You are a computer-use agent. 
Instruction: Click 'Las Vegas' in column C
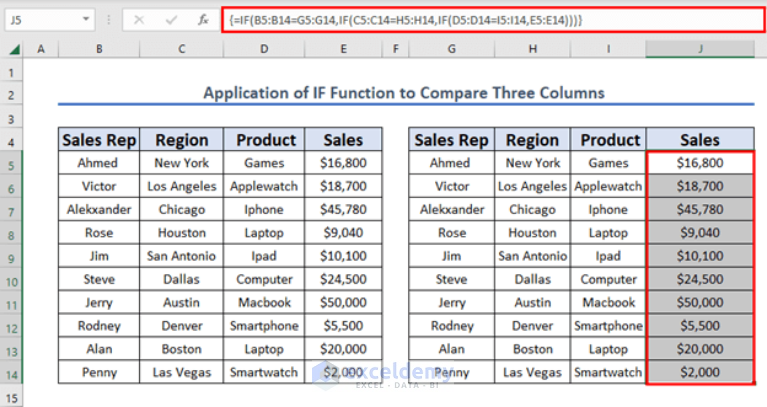click(181, 373)
